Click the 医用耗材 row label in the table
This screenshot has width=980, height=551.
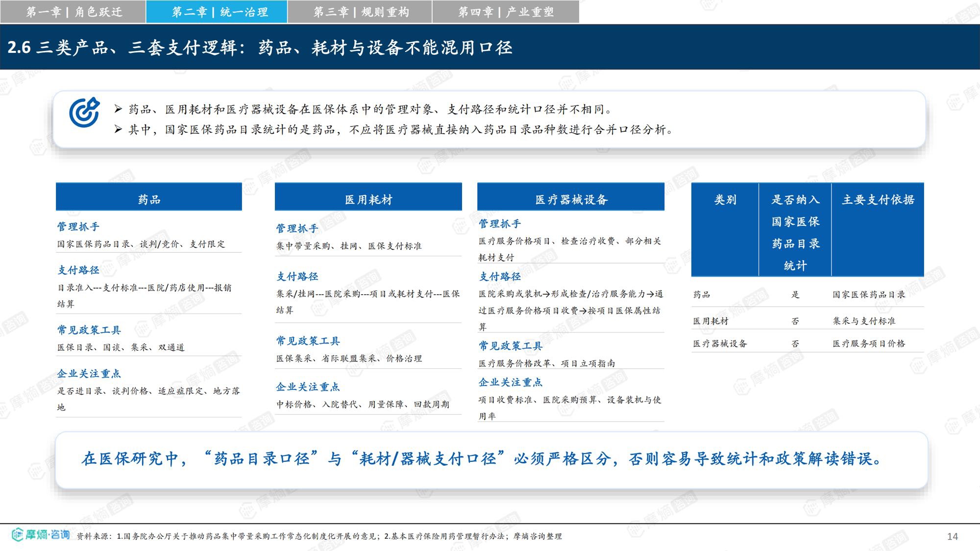711,321
